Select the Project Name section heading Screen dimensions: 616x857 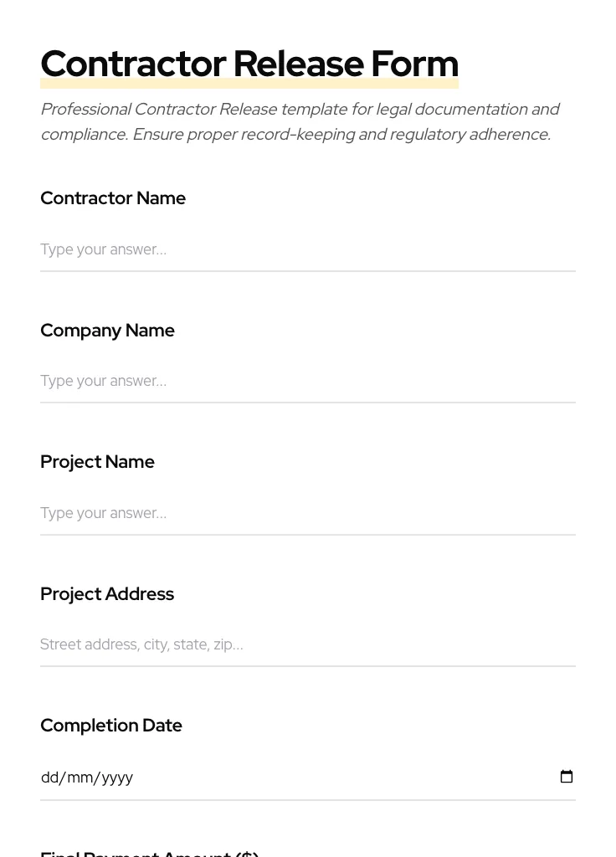coord(97,461)
